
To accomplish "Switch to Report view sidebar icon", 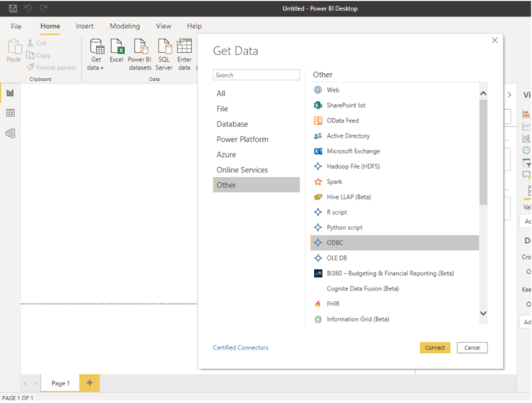I will 10,92.
